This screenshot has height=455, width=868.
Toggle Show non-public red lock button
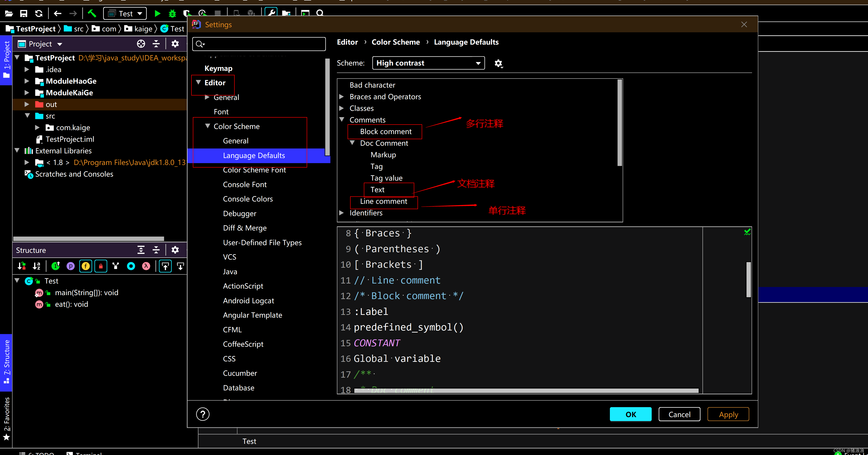click(x=101, y=266)
